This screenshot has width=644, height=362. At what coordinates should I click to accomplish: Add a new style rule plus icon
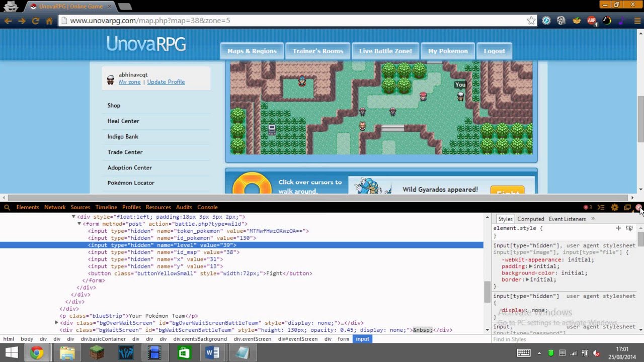tap(618, 228)
